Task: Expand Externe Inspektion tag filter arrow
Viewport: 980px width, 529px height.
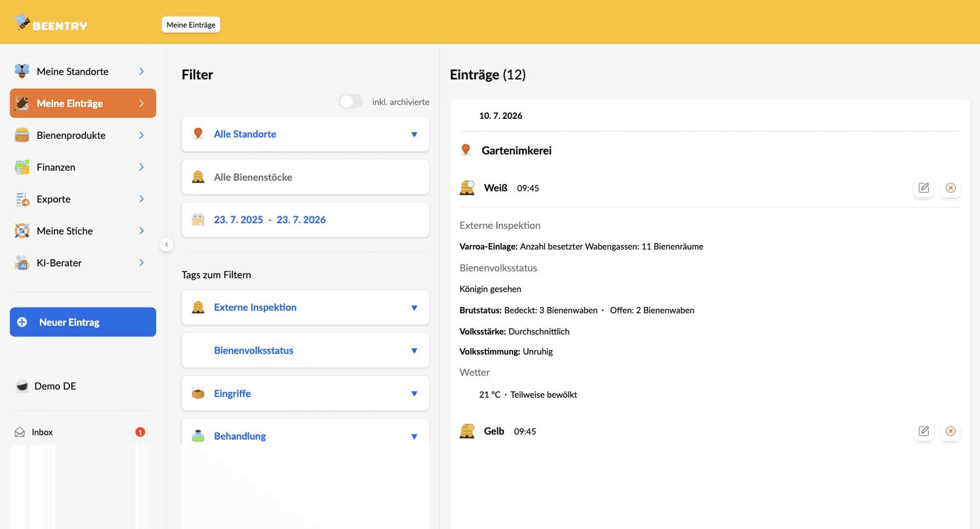Action: (414, 308)
